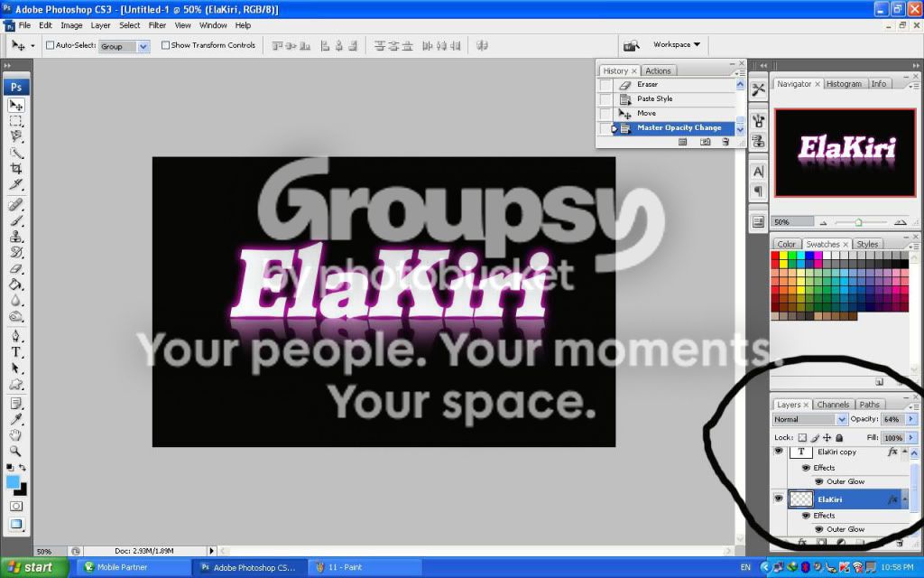Open the status bar info arrow
This screenshot has height=578, width=924.
point(211,551)
